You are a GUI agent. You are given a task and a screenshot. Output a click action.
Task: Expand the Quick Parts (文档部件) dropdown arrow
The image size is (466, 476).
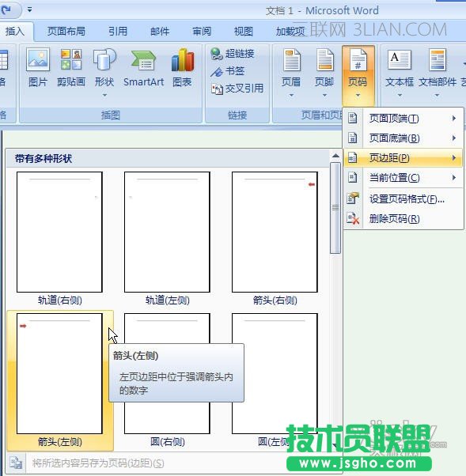point(437,96)
